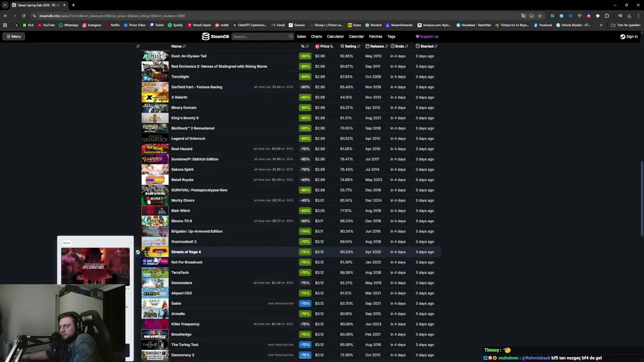Sort the table by Name column

[x=178, y=46]
